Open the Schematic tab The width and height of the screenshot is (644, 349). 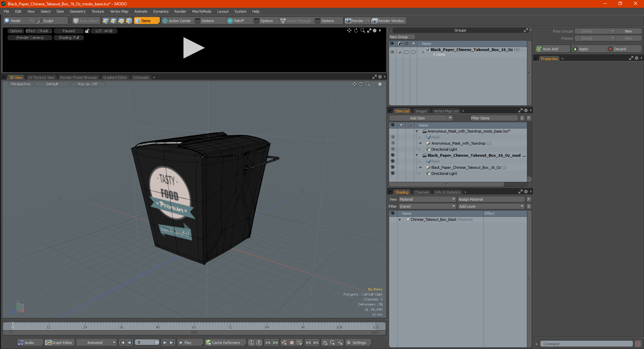coord(141,78)
